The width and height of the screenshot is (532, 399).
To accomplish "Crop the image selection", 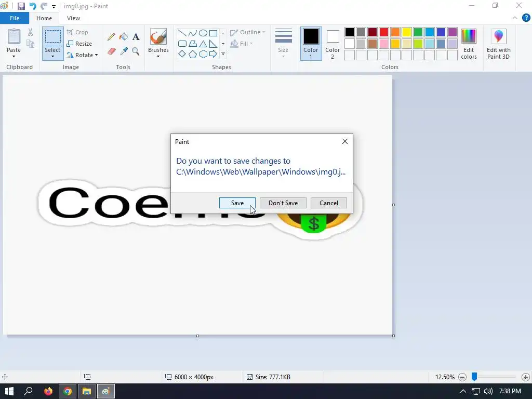I will 78,32.
